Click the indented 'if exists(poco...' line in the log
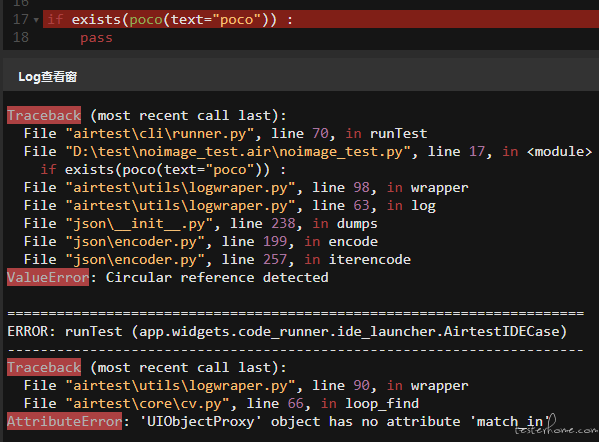The height and width of the screenshot is (442, 599). click(163, 170)
